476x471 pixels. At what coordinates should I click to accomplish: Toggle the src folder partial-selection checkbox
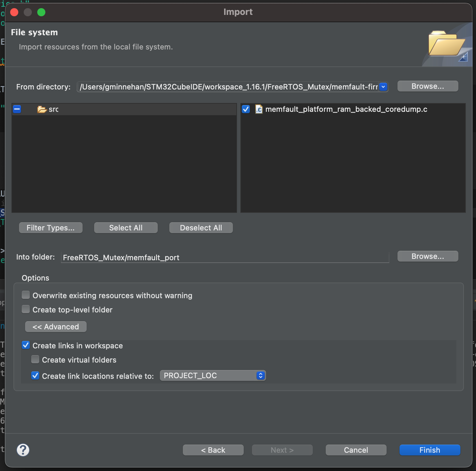(17, 109)
